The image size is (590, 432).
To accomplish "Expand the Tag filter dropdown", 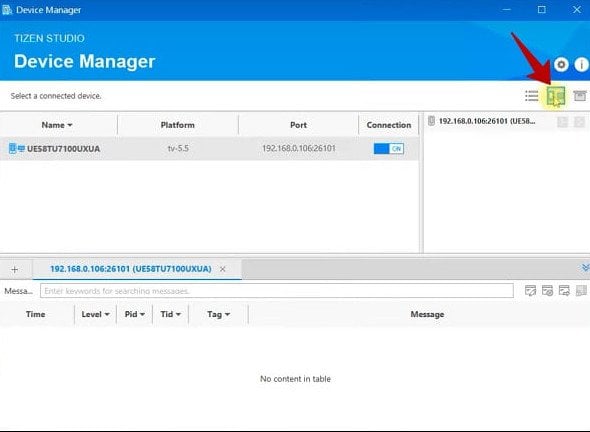I will pos(227,315).
